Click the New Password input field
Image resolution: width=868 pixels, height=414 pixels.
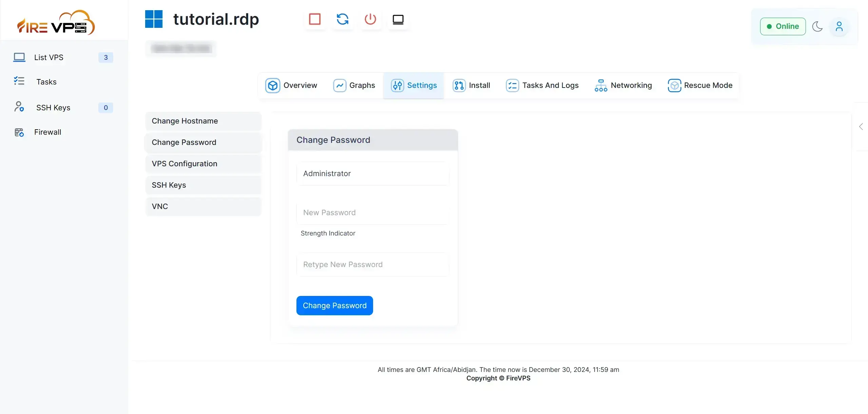pyautogui.click(x=372, y=212)
